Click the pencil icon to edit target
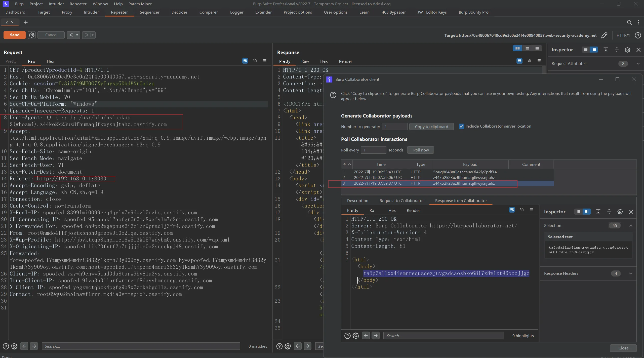 (x=604, y=35)
